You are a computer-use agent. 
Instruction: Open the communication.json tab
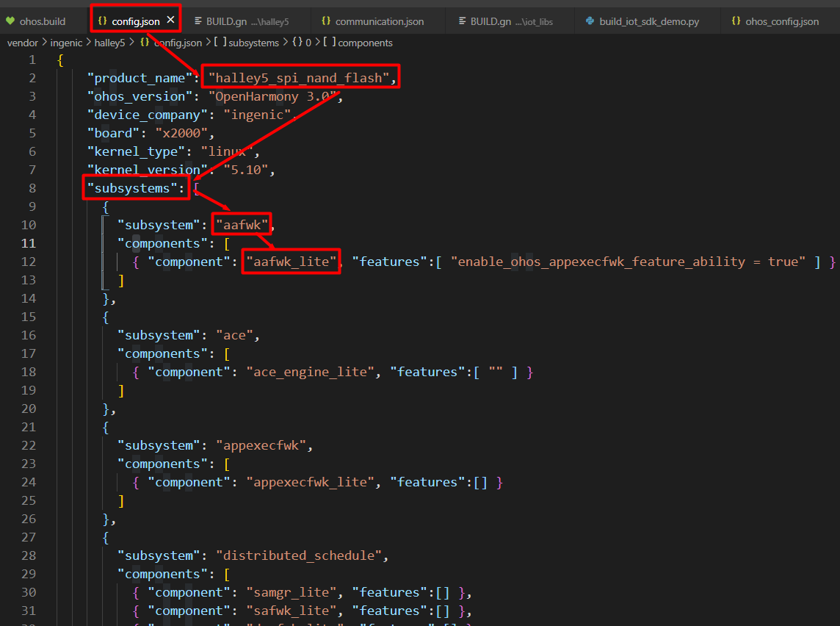[379, 21]
